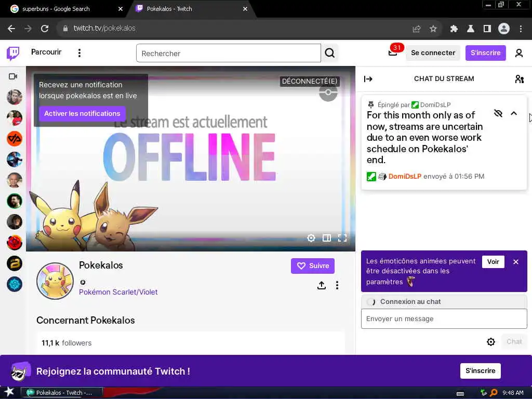This screenshot has height=399, width=532.
Task: Open the orange magnifier tray icon
Action: pos(494,393)
